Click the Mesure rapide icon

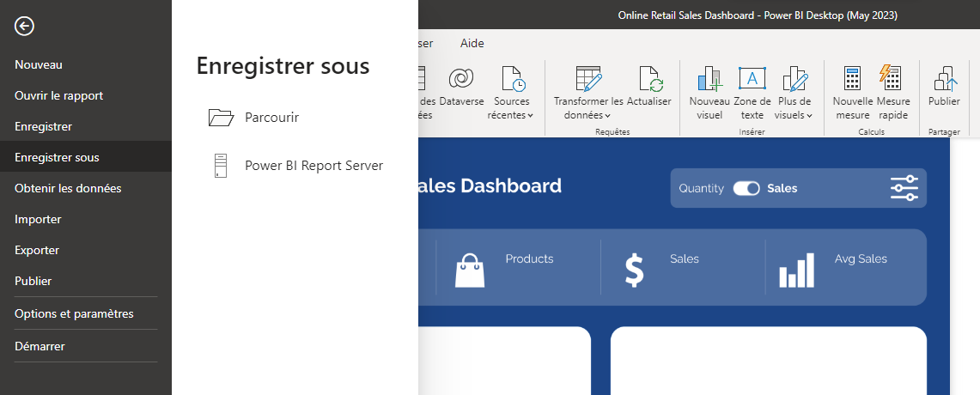890,78
